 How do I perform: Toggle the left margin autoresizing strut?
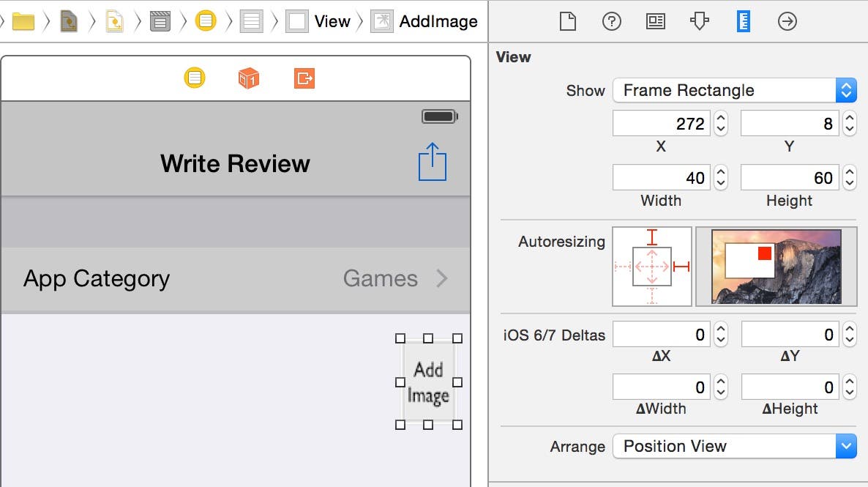tap(623, 267)
